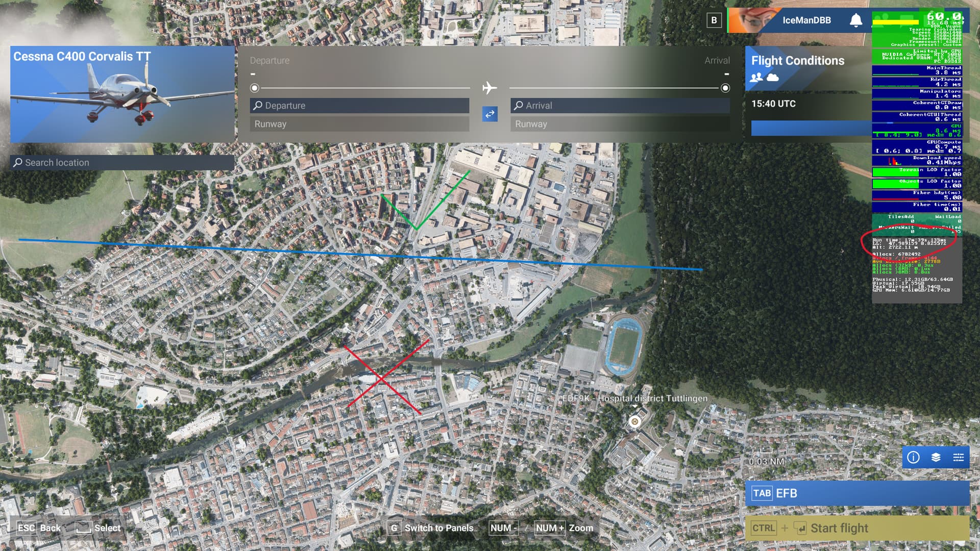980x551 pixels.
Task: Select the departure endpoint radio circle
Action: pyautogui.click(x=255, y=88)
